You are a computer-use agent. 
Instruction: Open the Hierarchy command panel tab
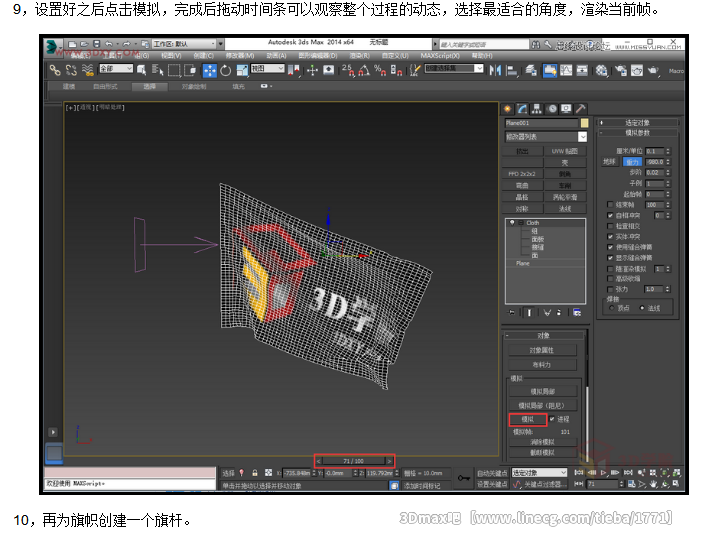537,108
